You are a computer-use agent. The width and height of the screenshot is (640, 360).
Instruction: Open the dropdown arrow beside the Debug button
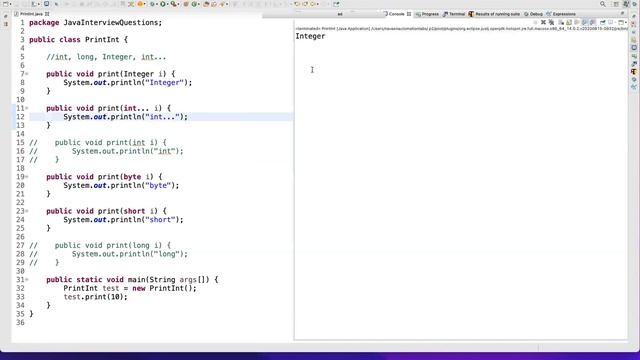click(157, 4)
